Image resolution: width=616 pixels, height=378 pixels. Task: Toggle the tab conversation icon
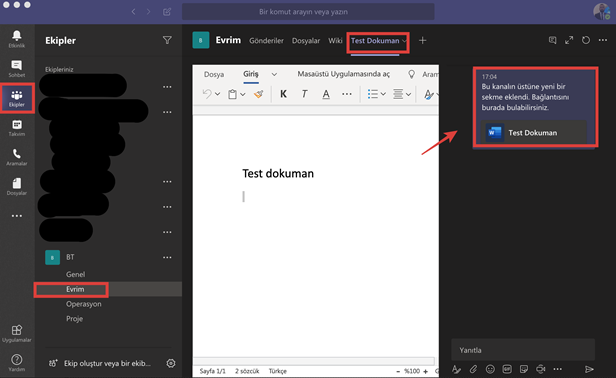pos(552,40)
